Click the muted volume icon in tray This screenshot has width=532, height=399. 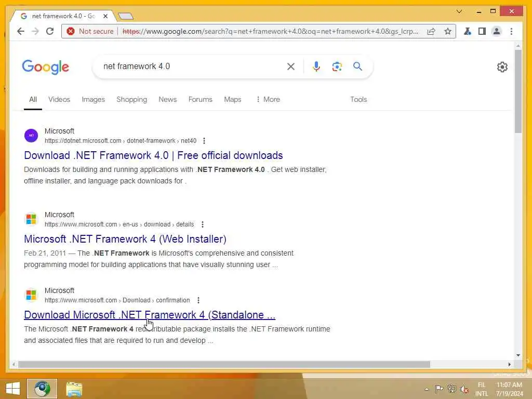(x=464, y=389)
